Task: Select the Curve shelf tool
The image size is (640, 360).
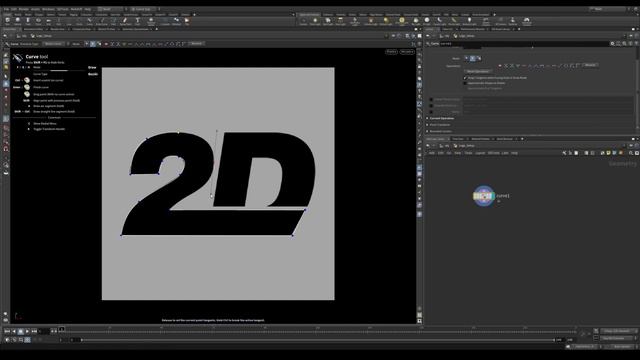Action: (89, 21)
